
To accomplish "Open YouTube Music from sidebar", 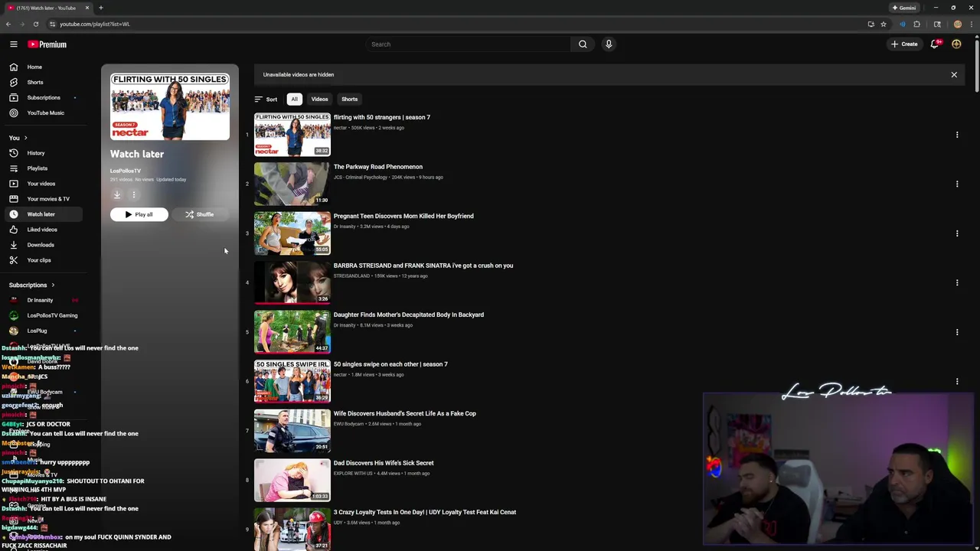I will [x=45, y=112].
